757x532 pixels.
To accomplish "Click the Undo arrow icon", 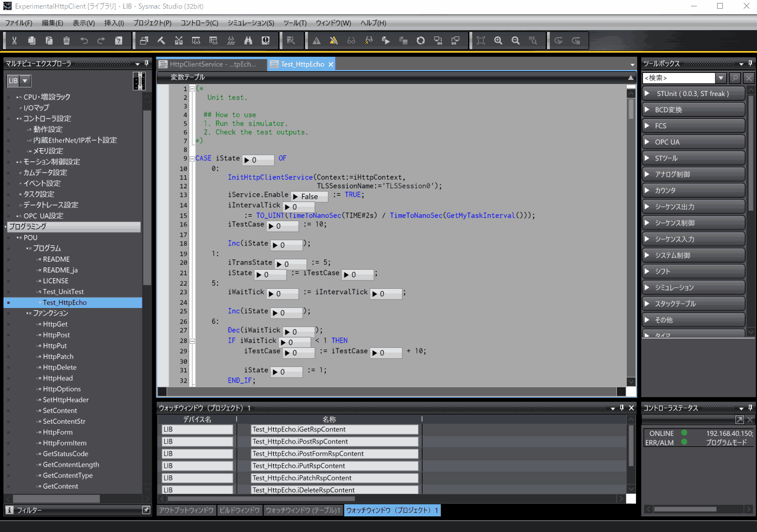I will 84,41.
